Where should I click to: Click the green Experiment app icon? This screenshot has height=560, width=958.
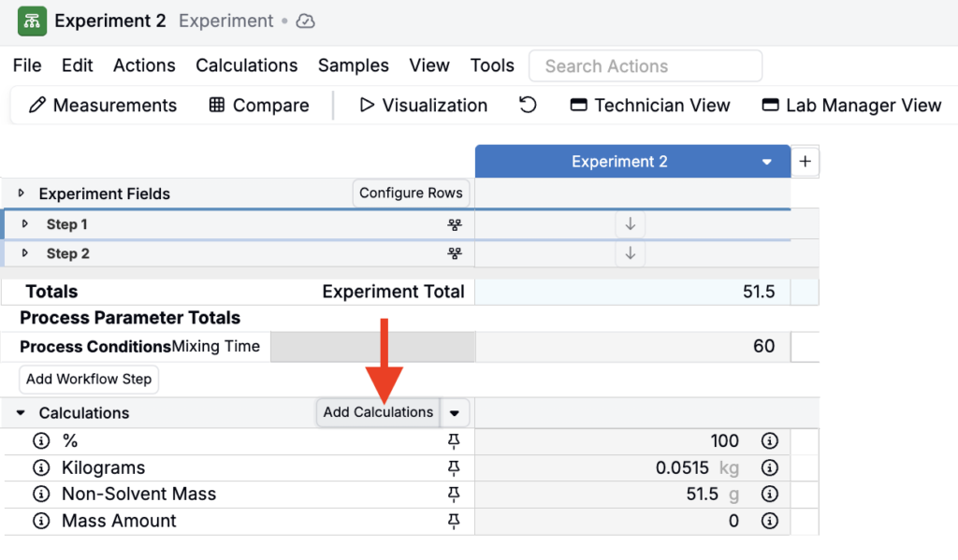32,22
